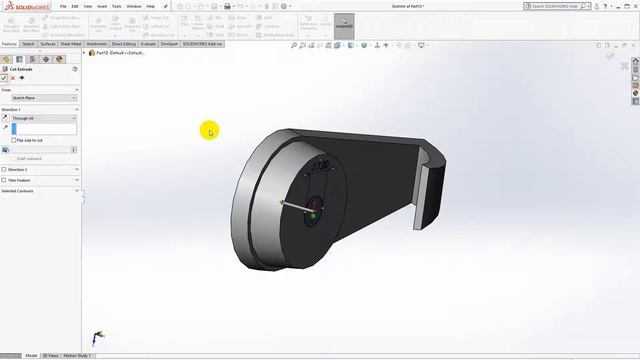Toggle the detailed preview eye icon

(x=22, y=78)
